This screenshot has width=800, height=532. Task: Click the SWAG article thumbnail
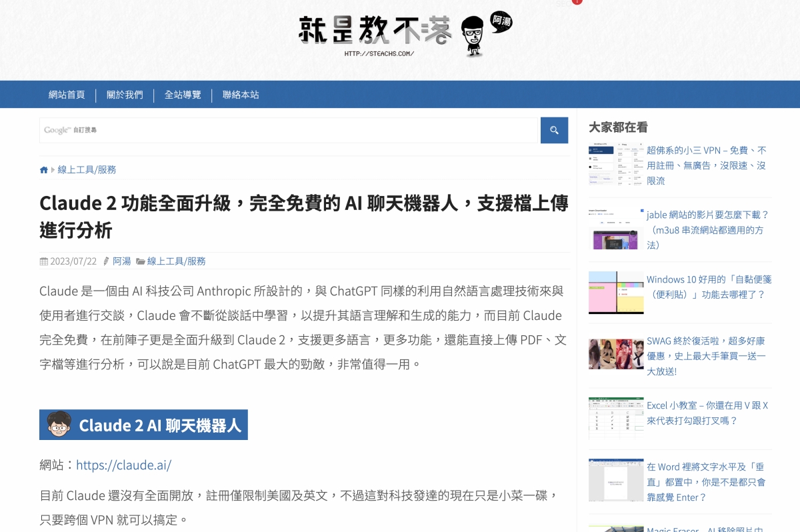tap(616, 354)
